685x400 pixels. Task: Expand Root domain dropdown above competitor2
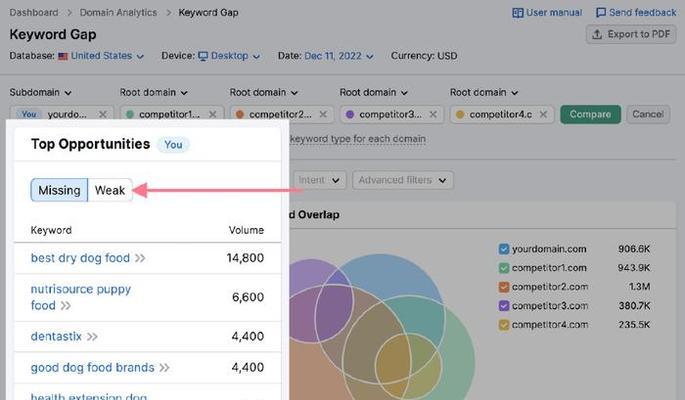(x=263, y=93)
